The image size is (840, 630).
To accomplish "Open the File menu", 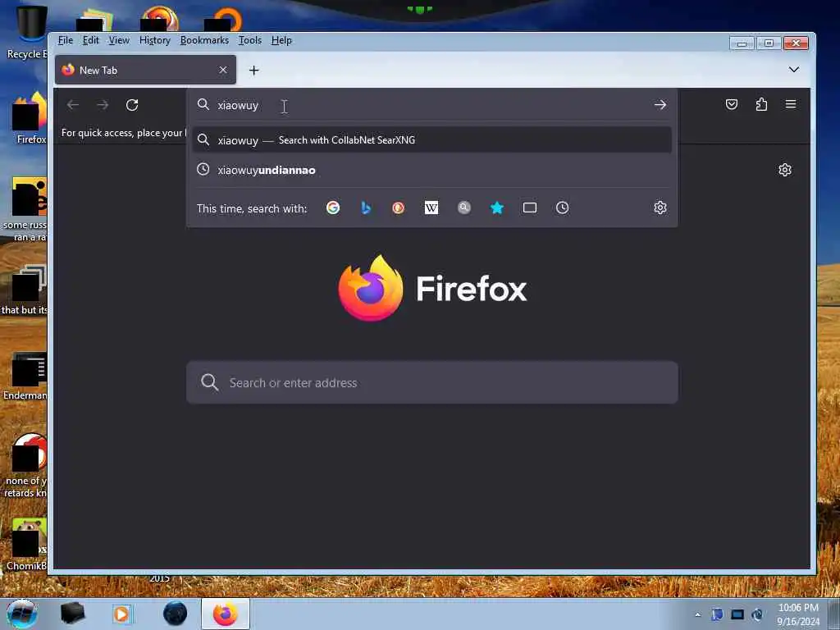I will [x=66, y=40].
